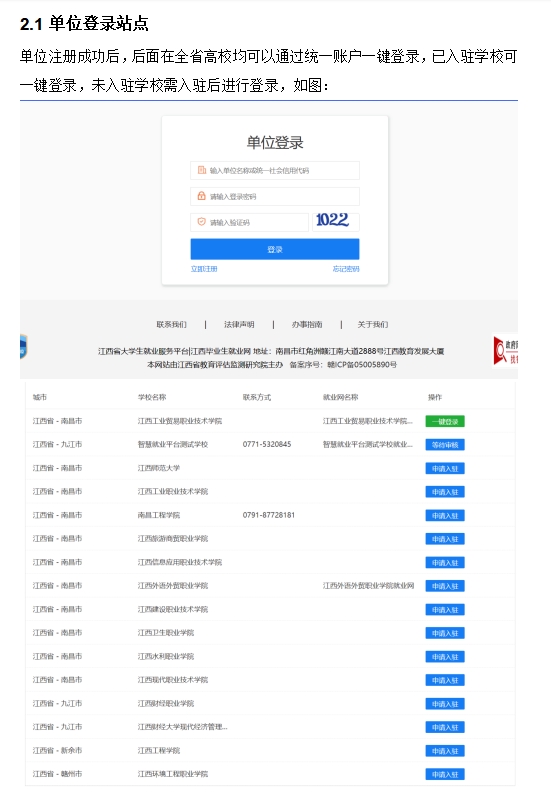Click the 操作 column header
Viewport: 551px width, 804px height.
(435, 397)
